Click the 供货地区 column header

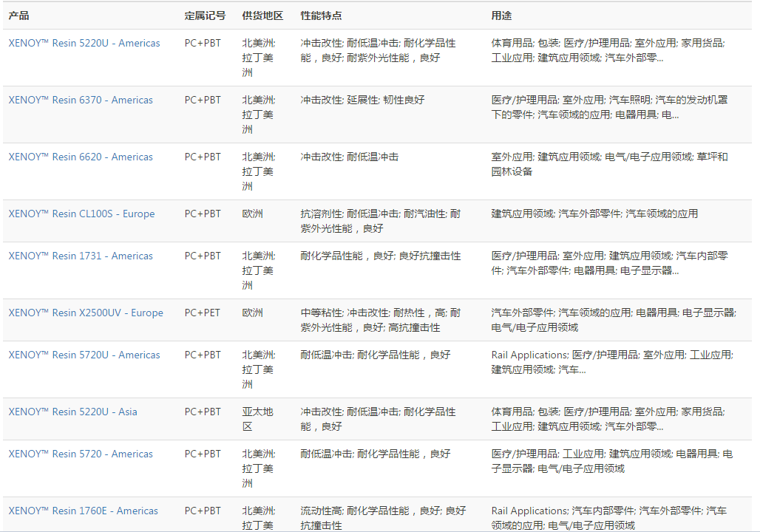tap(262, 16)
